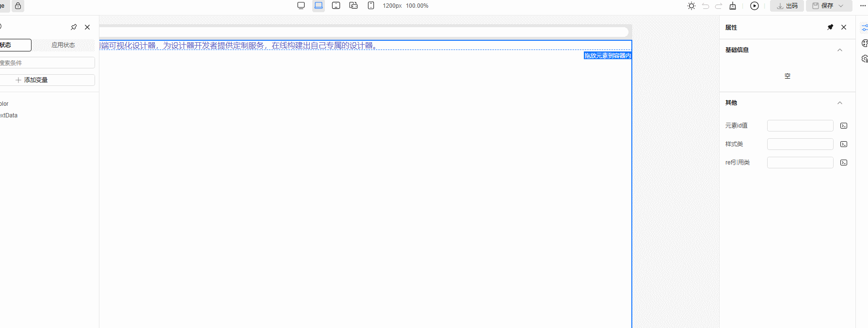Open the 保存 dropdown arrow

point(841,6)
